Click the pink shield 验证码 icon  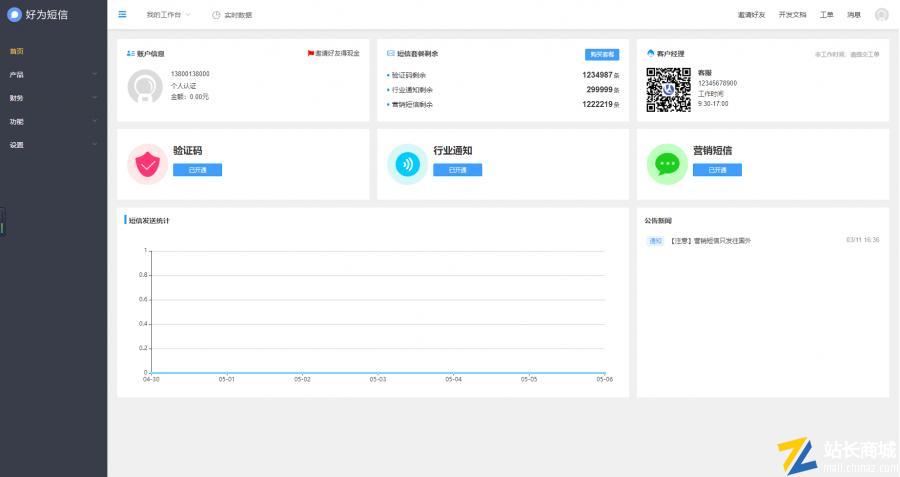[x=147, y=164]
